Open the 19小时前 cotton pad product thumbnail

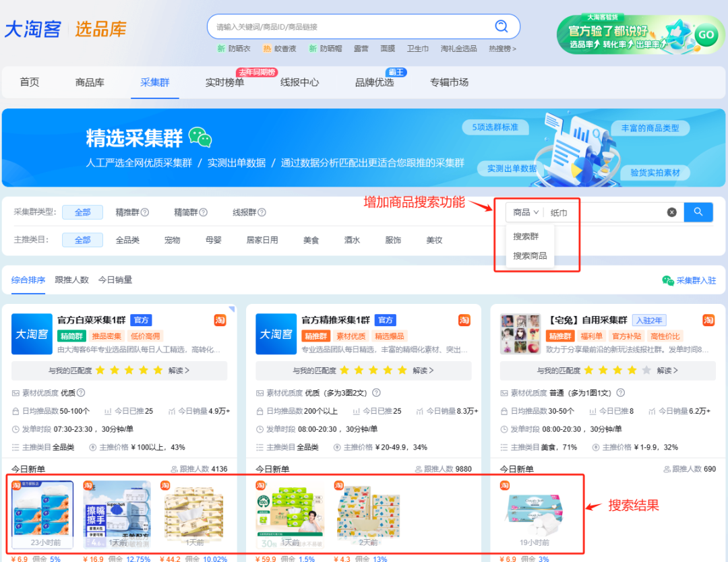pyautogui.click(x=534, y=515)
